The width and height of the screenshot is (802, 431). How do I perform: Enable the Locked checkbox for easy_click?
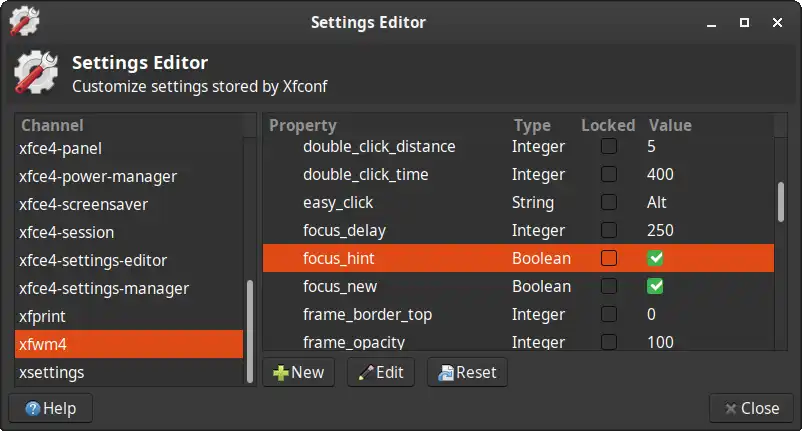(x=609, y=202)
